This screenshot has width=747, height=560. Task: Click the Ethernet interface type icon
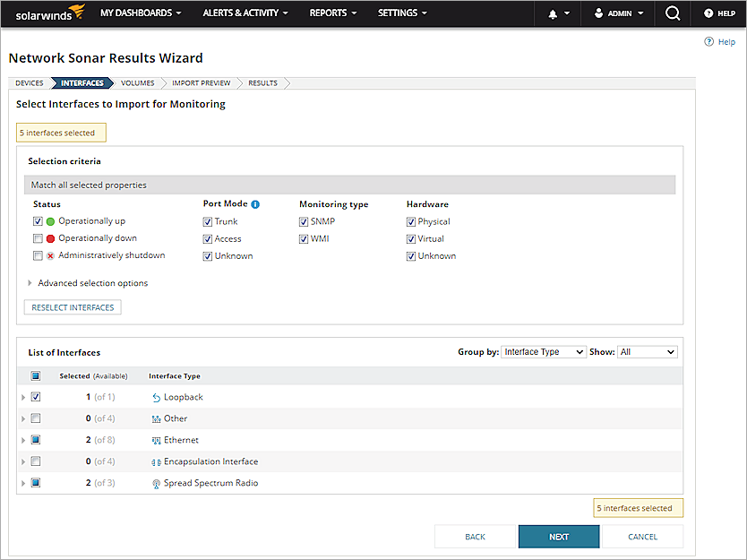click(x=158, y=440)
